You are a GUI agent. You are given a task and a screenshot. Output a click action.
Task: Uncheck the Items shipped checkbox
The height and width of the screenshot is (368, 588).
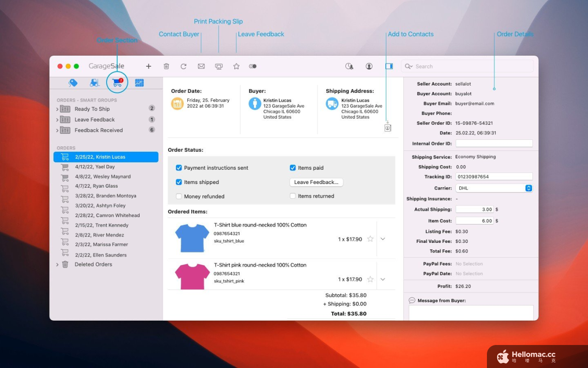coord(179,182)
